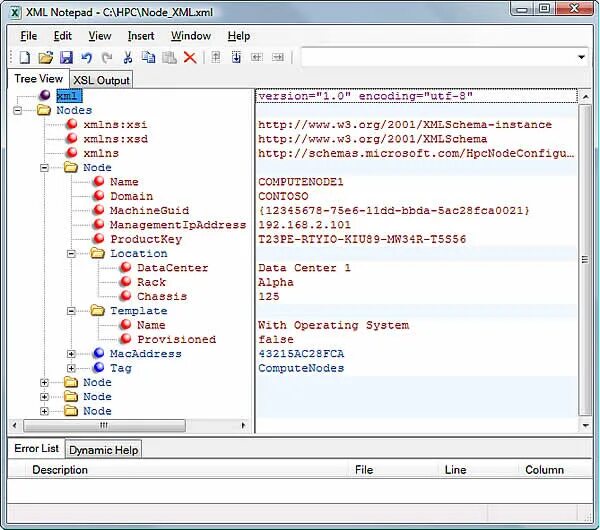
Task: Click the red X Delete icon
Action: pyautogui.click(x=190, y=57)
